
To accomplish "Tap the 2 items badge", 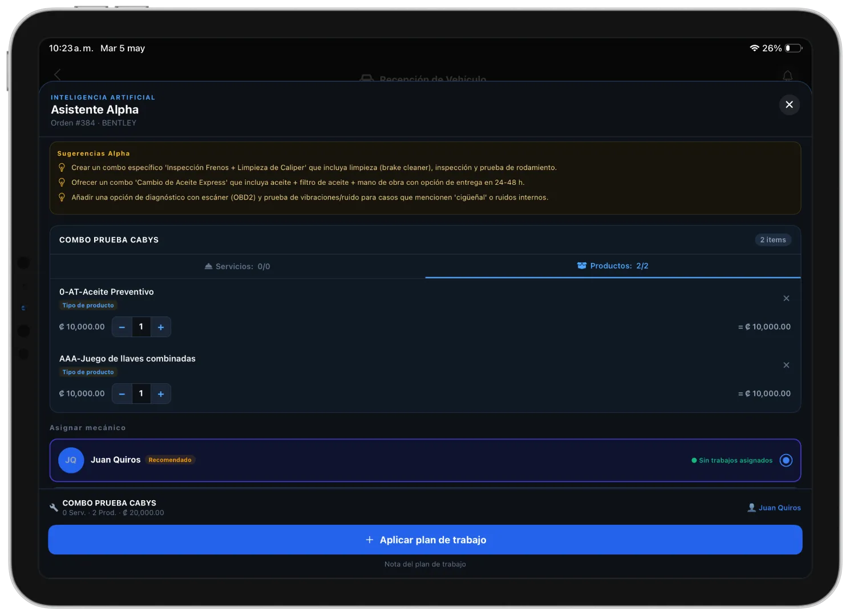I will [773, 240].
